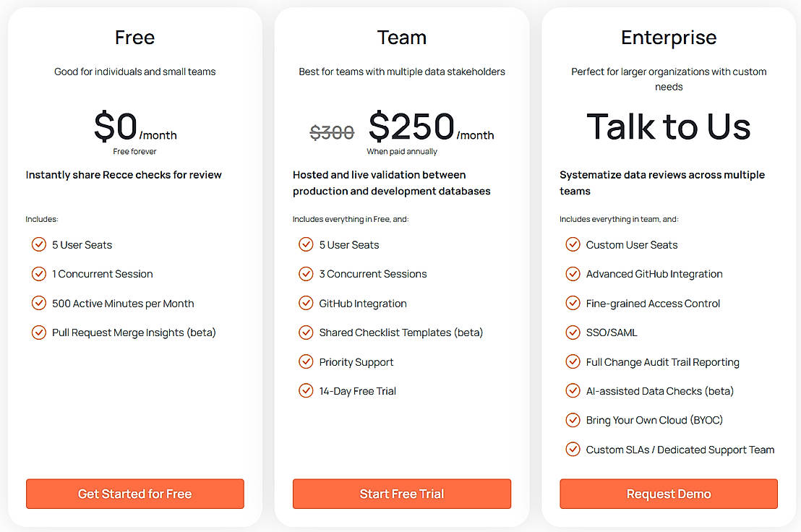Click the checkmark icon beside Priority Support
Image resolution: width=801 pixels, height=532 pixels.
306,362
